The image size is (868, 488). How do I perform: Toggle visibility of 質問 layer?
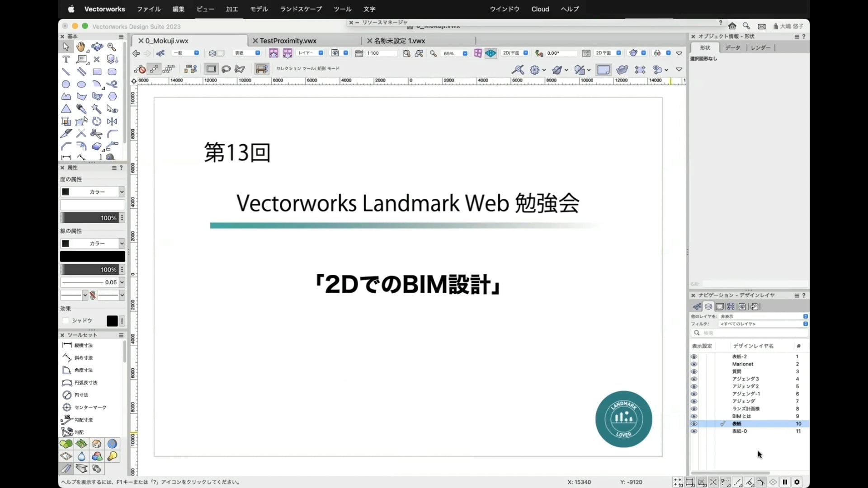coord(694,371)
